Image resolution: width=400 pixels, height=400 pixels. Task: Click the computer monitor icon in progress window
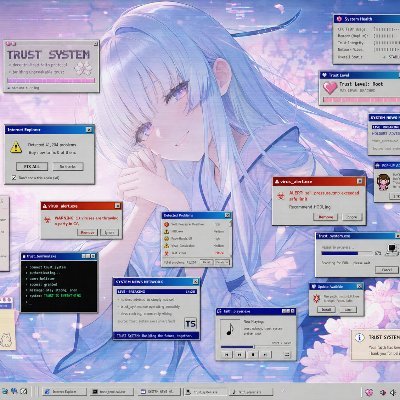click(391, 249)
